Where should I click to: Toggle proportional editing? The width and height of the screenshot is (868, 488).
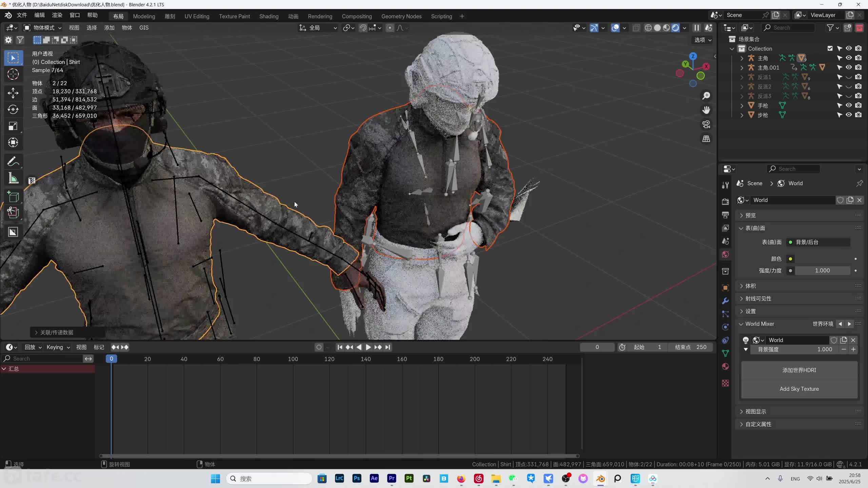tap(390, 28)
